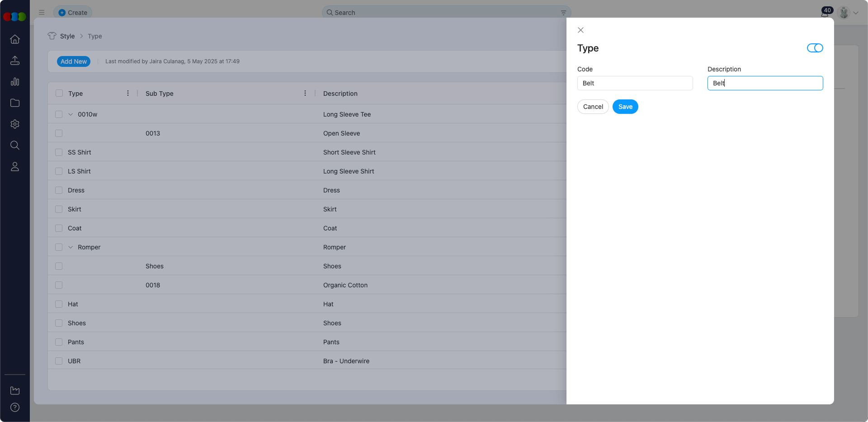
Task: Open the settings gear icon
Action: click(x=15, y=124)
